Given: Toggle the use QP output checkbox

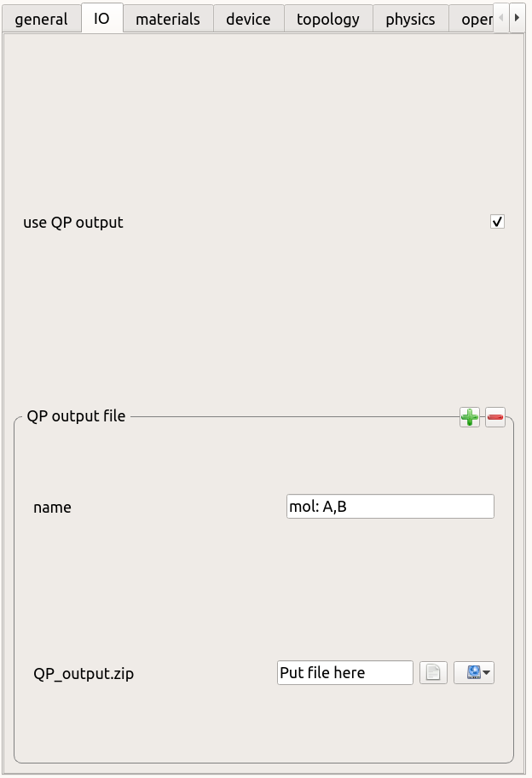Looking at the screenshot, I should 497,221.
